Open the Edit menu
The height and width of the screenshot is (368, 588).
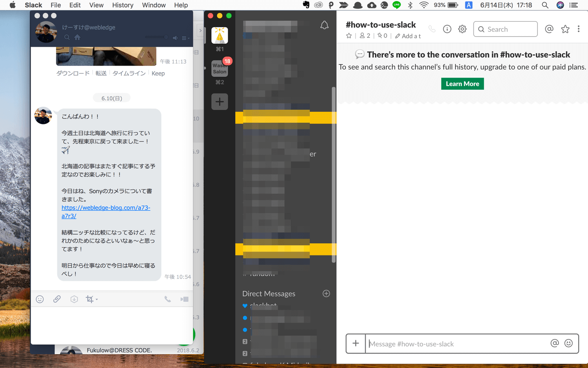click(x=75, y=5)
